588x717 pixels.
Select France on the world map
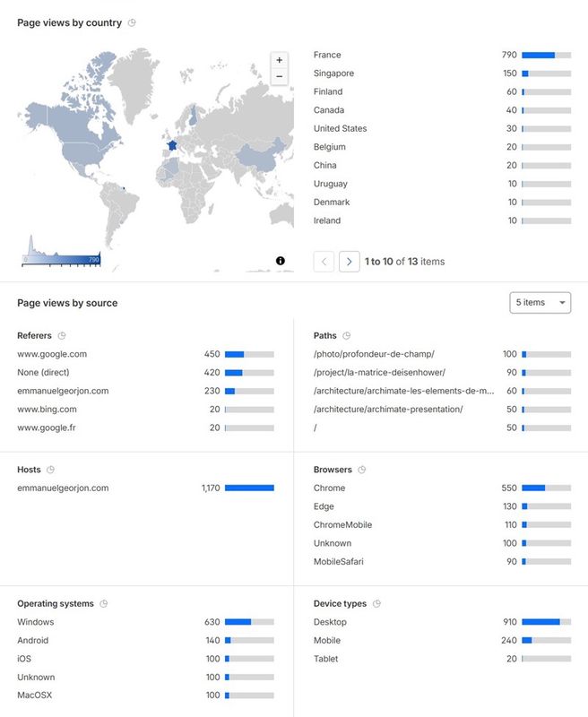point(173,145)
